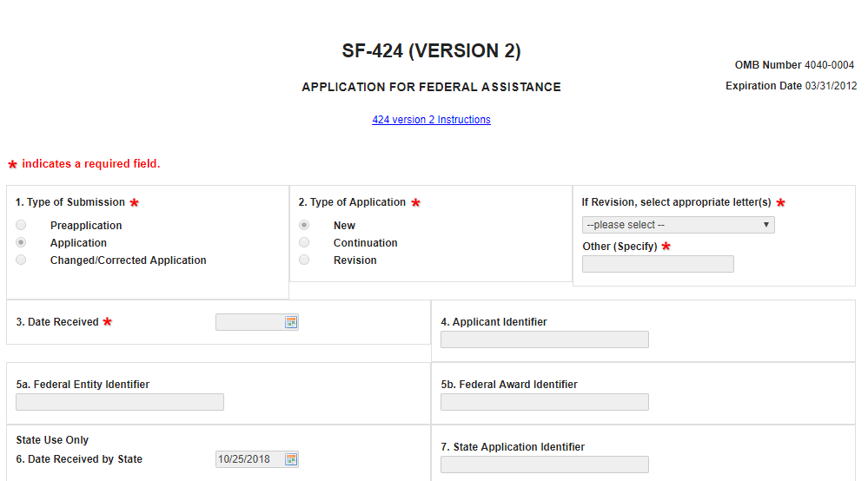Select New application type

coord(304,226)
